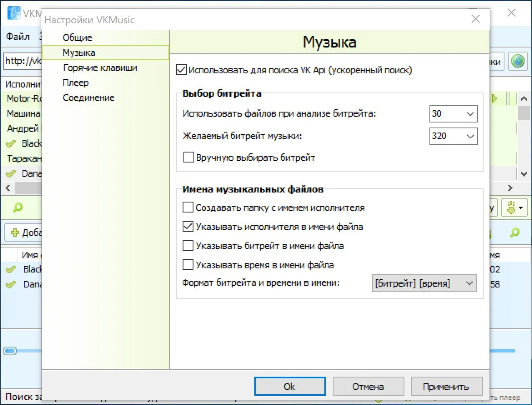Open the desired bitrate dropdown showing 320
Image resolution: width=532 pixels, height=405 pixels.
point(453,136)
